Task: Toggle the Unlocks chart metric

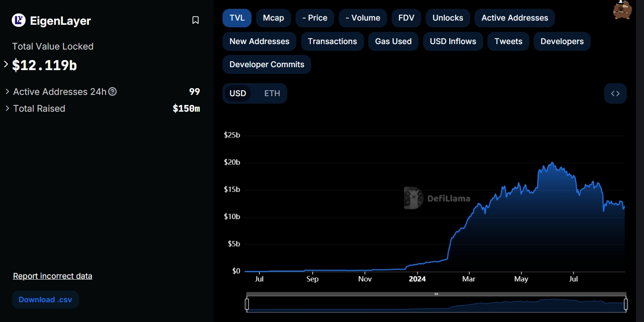Action: pos(448,18)
